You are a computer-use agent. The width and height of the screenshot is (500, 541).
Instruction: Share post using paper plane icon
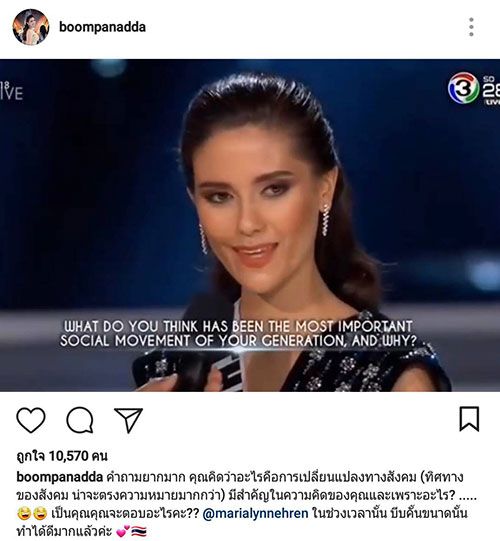pyautogui.click(x=128, y=420)
